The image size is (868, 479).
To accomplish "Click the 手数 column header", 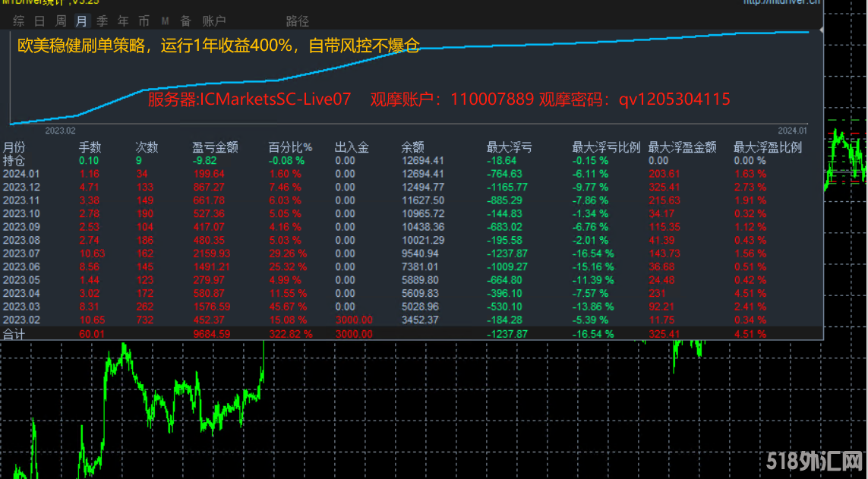I will point(90,147).
